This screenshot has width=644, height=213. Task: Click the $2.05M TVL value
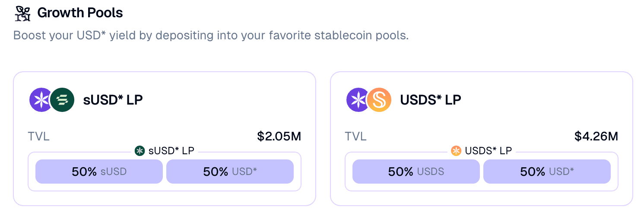(279, 137)
